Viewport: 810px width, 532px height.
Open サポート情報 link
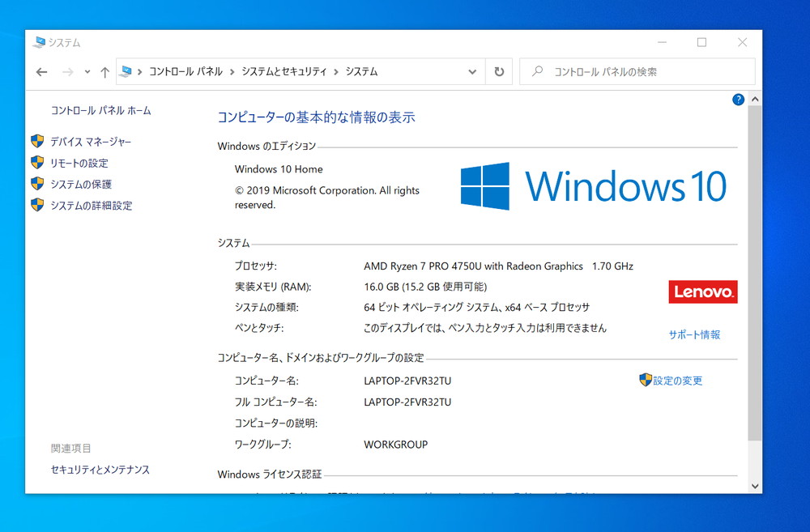click(x=694, y=334)
